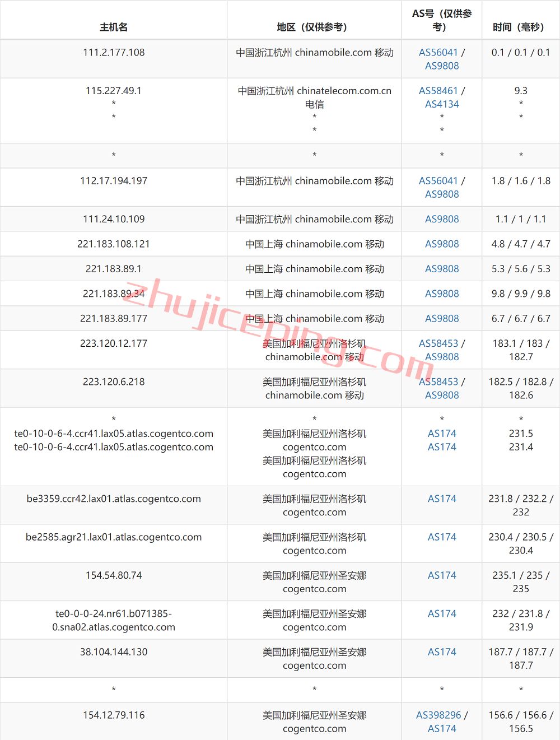Open AS9808 link in the 223.120.12.177 row
This screenshot has width=560, height=740.
[x=442, y=356]
